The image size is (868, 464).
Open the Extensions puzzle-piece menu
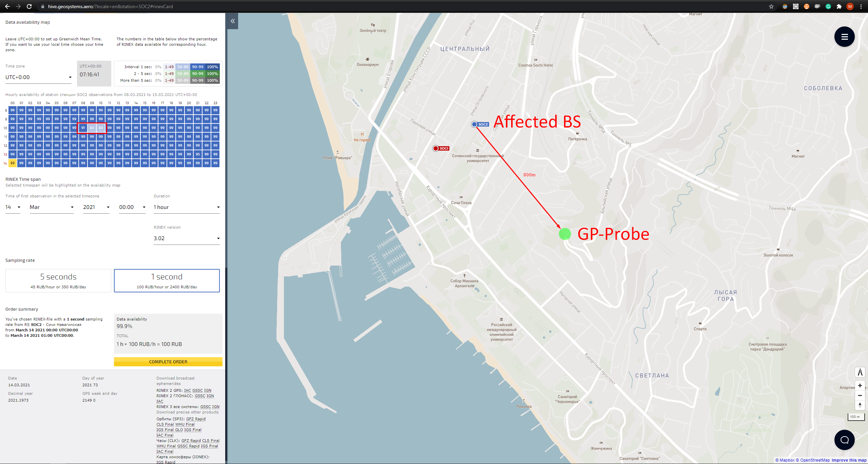tap(839, 6)
